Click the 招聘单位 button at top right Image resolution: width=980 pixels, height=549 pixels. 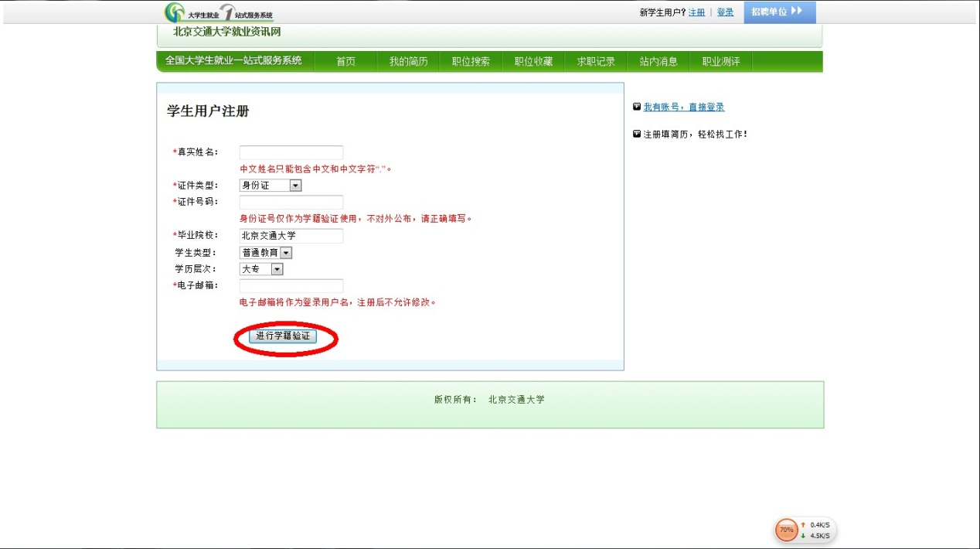(x=779, y=12)
